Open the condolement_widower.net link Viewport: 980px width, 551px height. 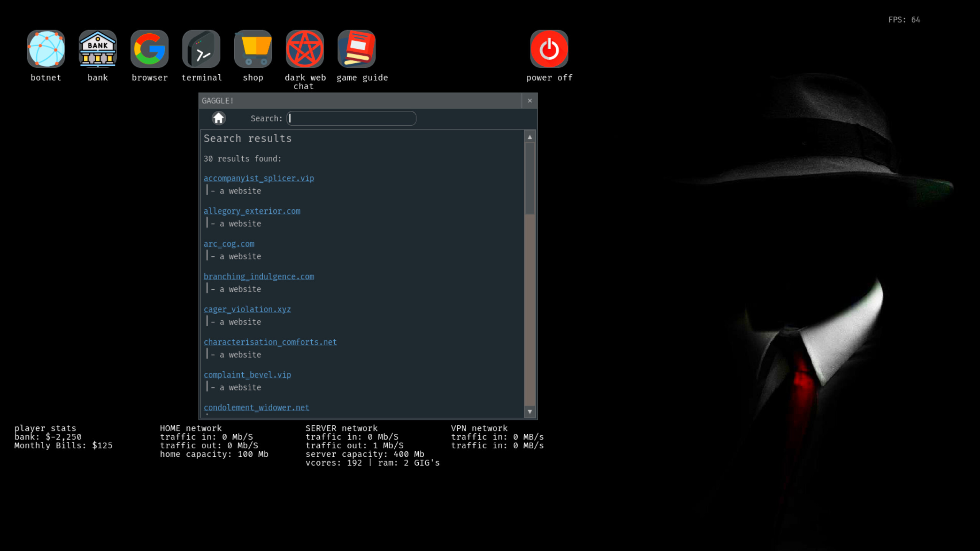pyautogui.click(x=256, y=407)
